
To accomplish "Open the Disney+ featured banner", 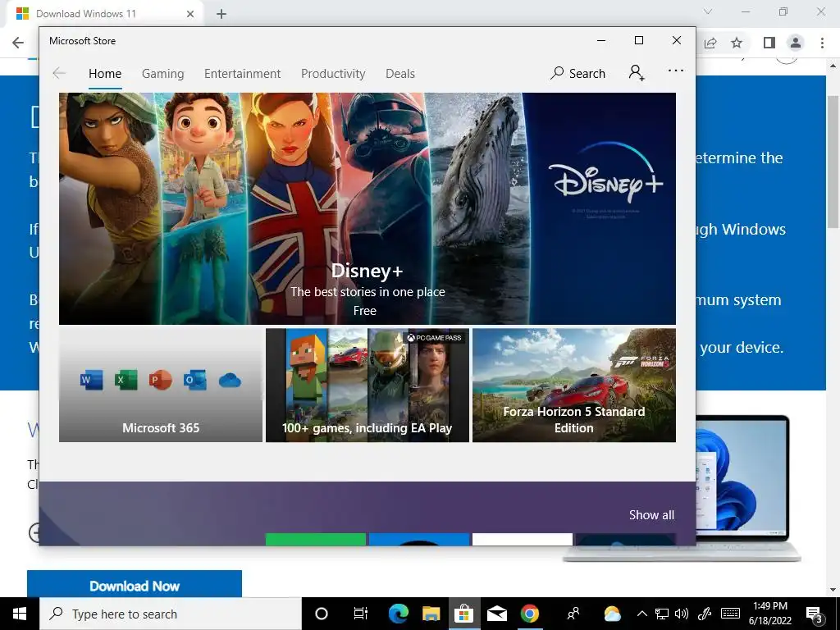I will tap(367, 208).
